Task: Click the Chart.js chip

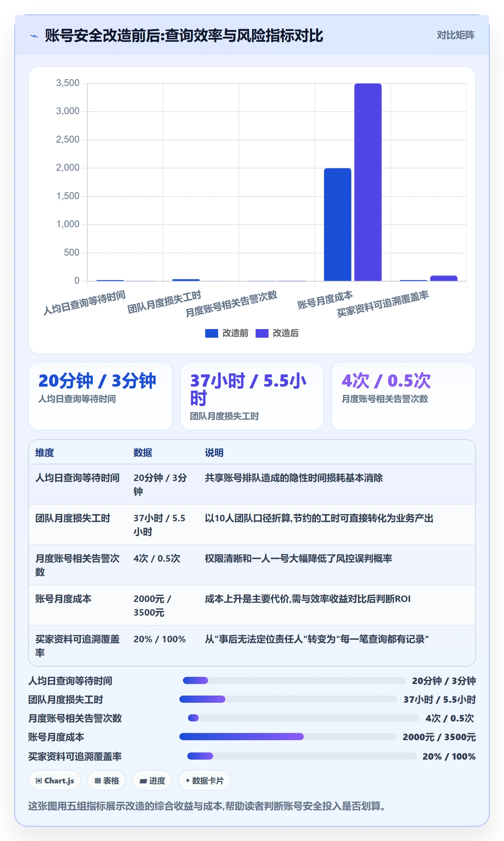Action: [x=55, y=781]
